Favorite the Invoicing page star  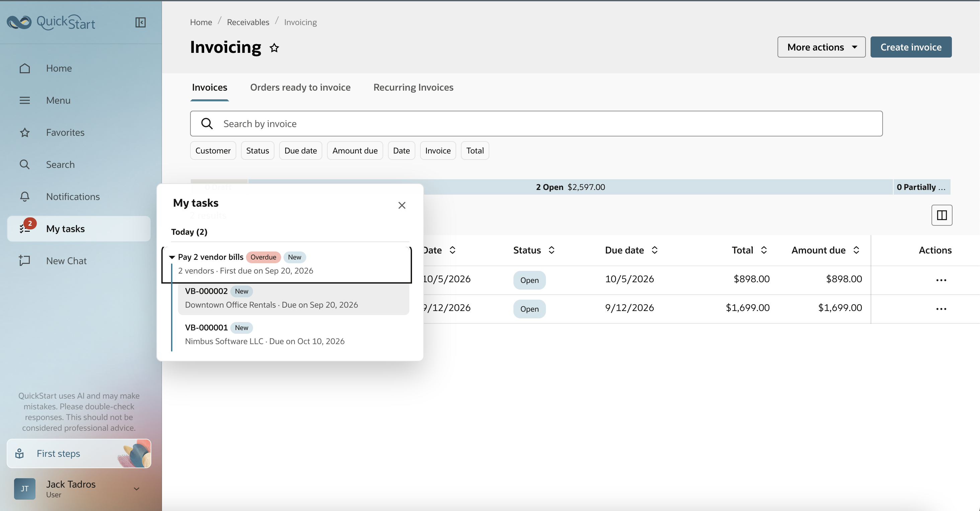274,48
